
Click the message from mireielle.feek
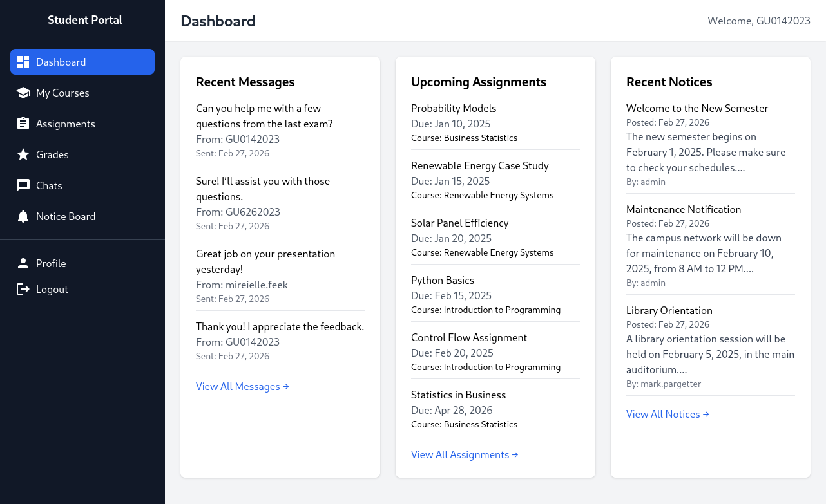pyautogui.click(x=265, y=261)
